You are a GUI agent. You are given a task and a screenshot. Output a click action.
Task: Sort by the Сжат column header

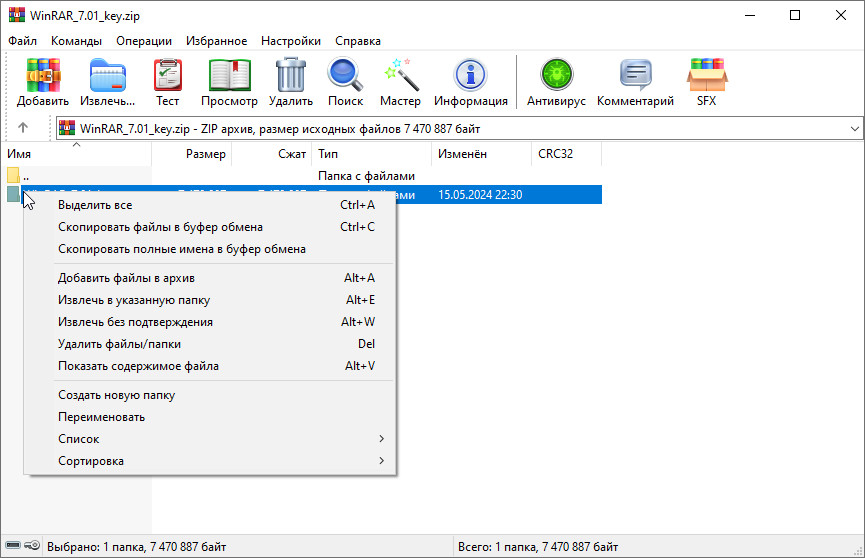271,154
